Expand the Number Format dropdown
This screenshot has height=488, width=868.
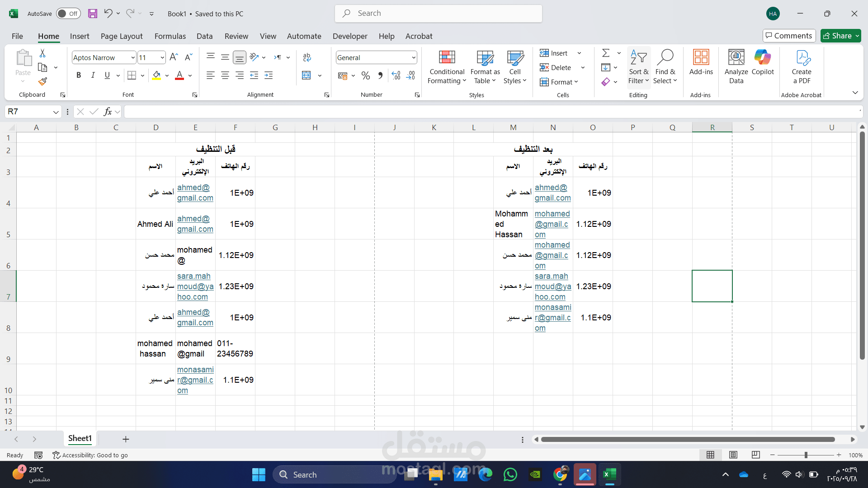(413, 57)
